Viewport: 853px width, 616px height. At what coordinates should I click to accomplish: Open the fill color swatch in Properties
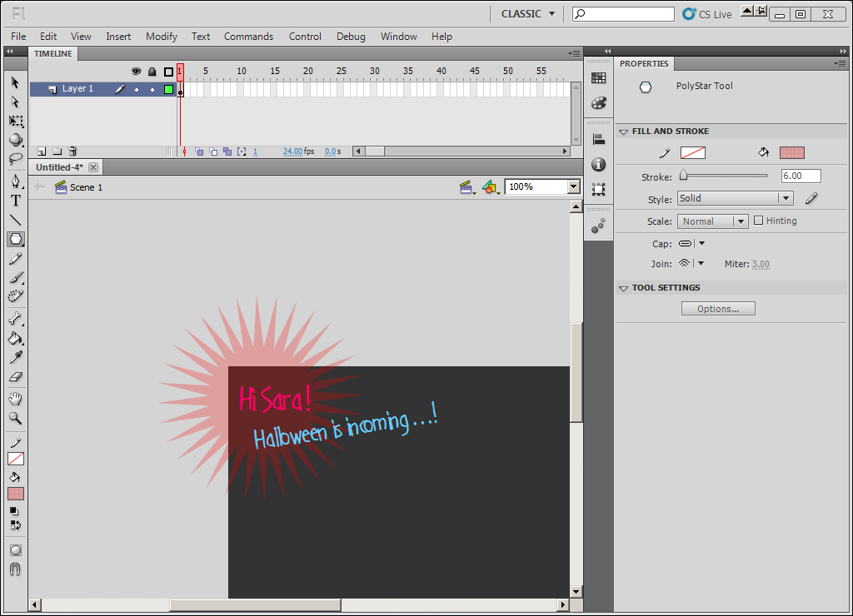[792, 153]
